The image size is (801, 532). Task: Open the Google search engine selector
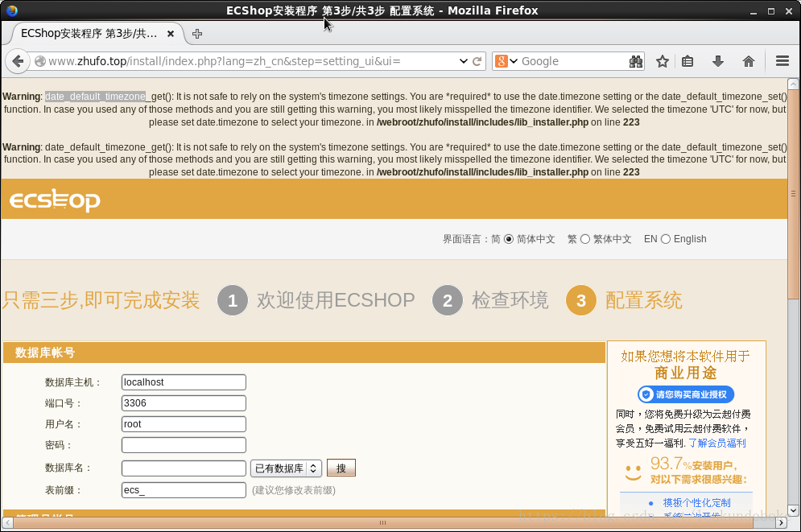pyautogui.click(x=506, y=61)
